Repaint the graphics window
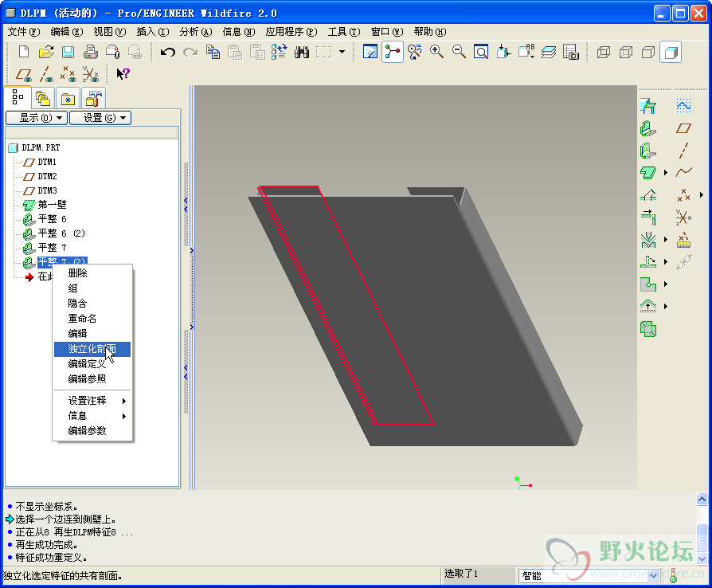Image resolution: width=712 pixels, height=588 pixels. (370, 53)
